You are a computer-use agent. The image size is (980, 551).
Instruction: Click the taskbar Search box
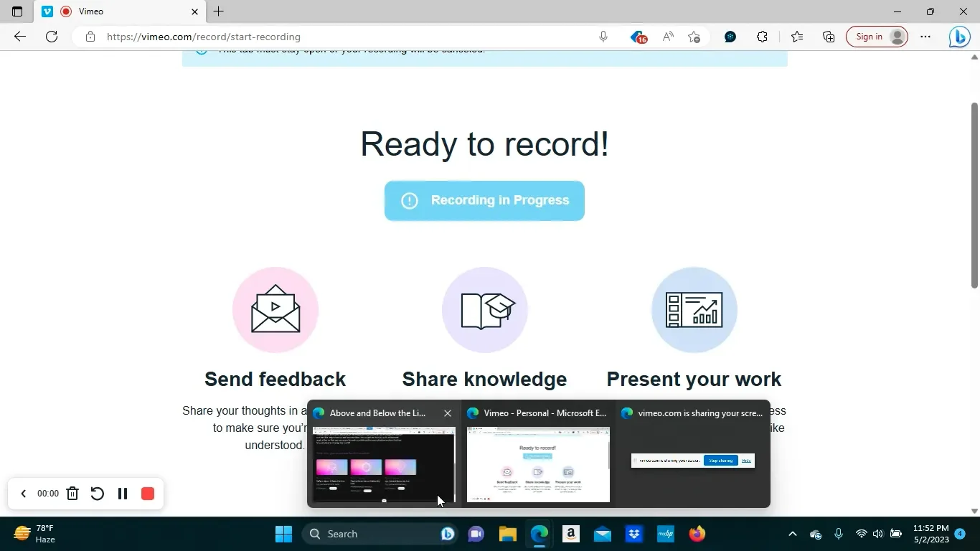point(381,534)
